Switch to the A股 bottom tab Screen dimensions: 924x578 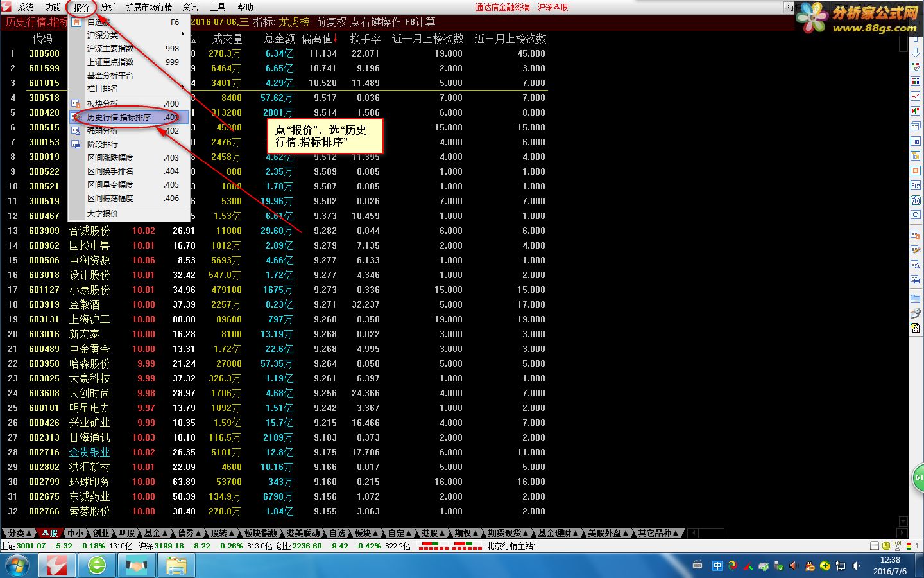(x=50, y=533)
